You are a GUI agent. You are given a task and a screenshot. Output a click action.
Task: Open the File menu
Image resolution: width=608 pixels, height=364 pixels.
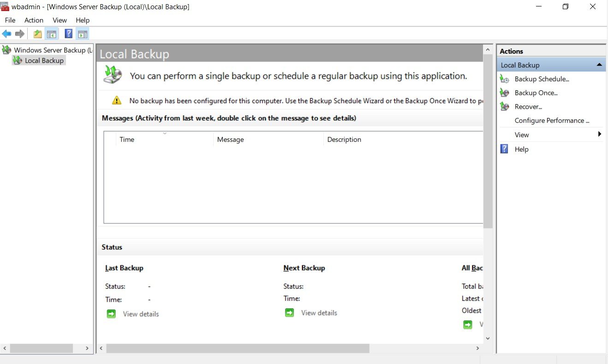click(x=10, y=20)
